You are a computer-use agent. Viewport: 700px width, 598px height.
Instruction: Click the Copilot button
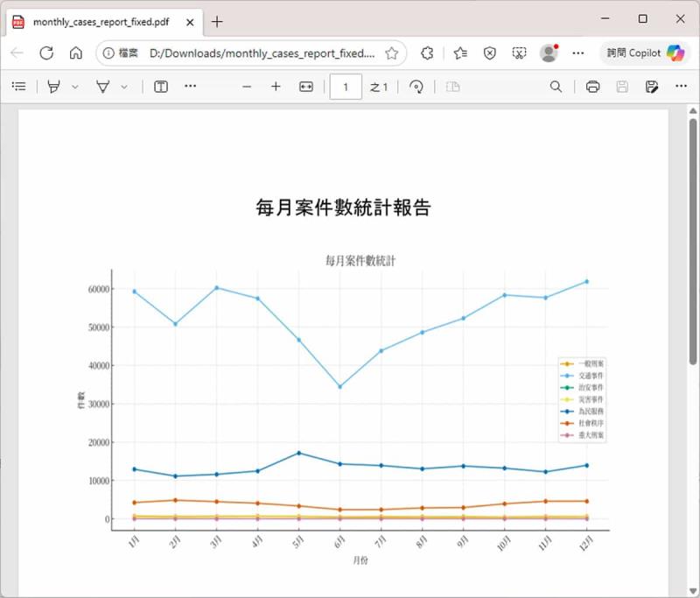(646, 53)
